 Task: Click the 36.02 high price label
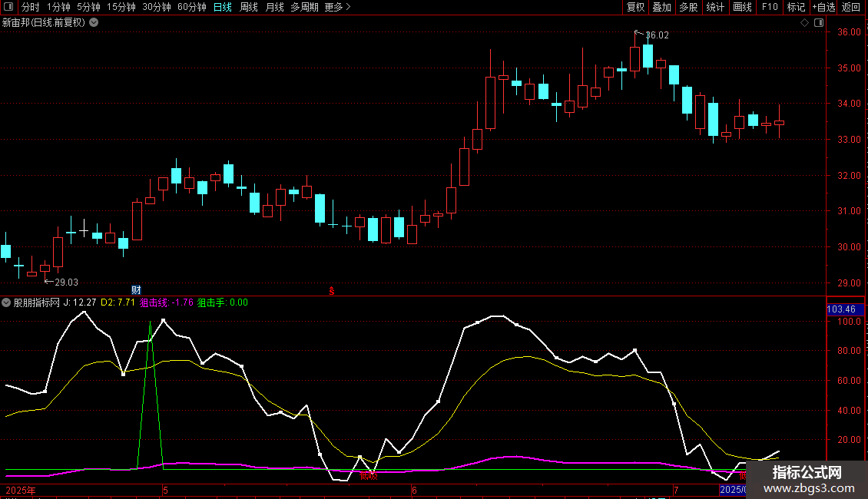click(x=657, y=35)
